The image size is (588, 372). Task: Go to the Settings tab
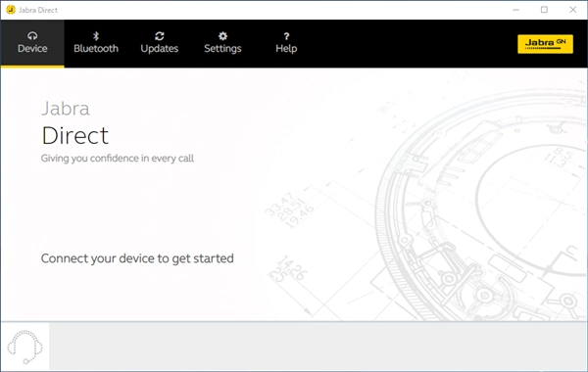[x=222, y=43]
